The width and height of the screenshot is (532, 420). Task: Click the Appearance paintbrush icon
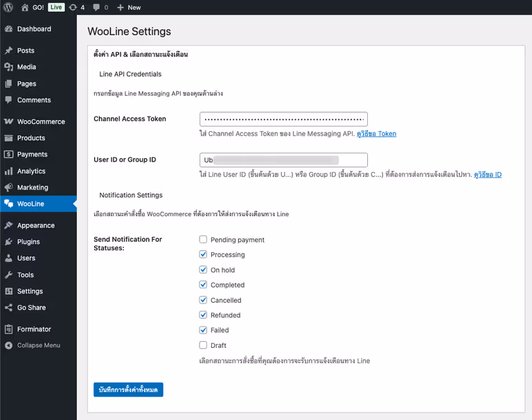tap(8, 225)
